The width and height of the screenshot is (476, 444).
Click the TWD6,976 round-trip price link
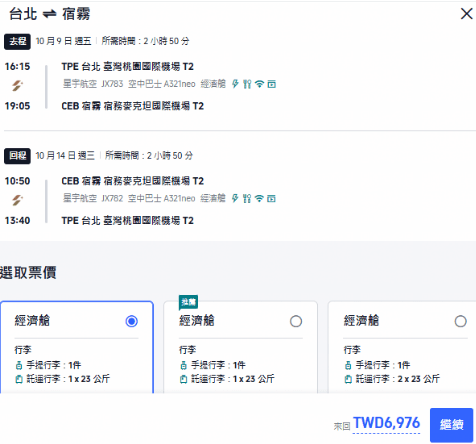pos(386,423)
